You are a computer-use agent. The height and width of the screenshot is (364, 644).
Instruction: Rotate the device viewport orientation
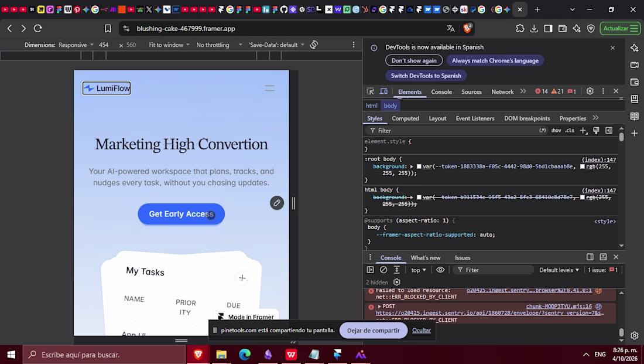coord(314,45)
